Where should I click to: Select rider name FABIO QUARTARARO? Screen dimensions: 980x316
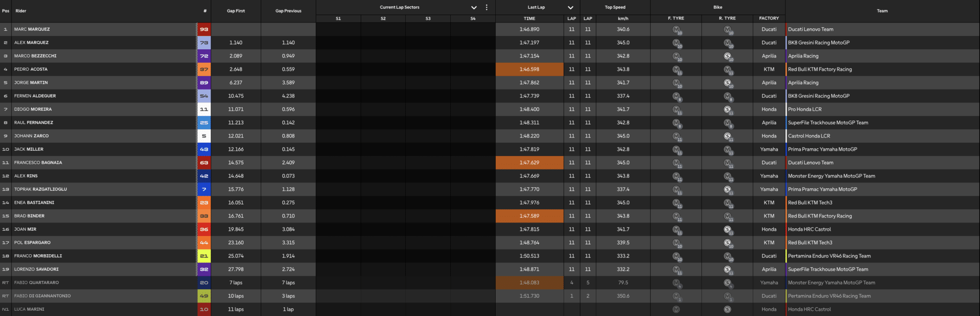pyautogui.click(x=36, y=282)
